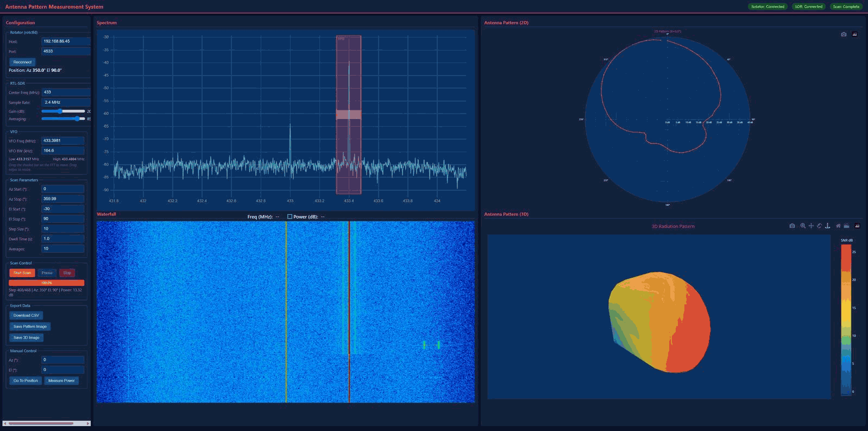This screenshot has height=431, width=868.
Task: Toggle the Power (dB) checkbox above waterfall
Action: coord(290,217)
